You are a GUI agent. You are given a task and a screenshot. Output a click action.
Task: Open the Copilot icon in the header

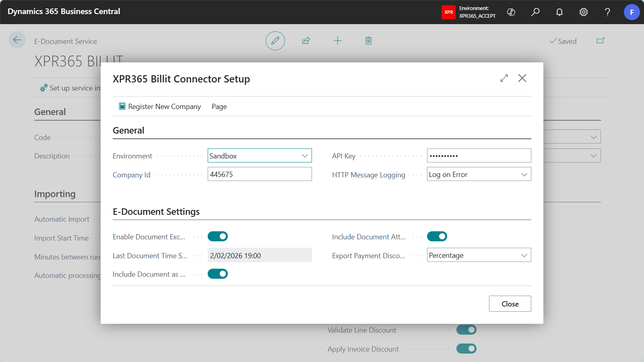[x=511, y=12]
